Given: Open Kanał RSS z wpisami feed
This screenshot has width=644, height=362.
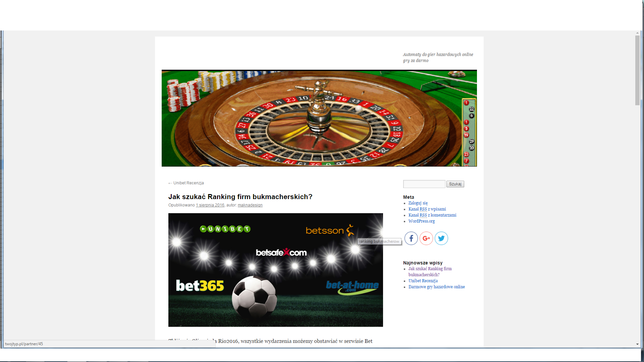Looking at the screenshot, I should [x=427, y=209].
